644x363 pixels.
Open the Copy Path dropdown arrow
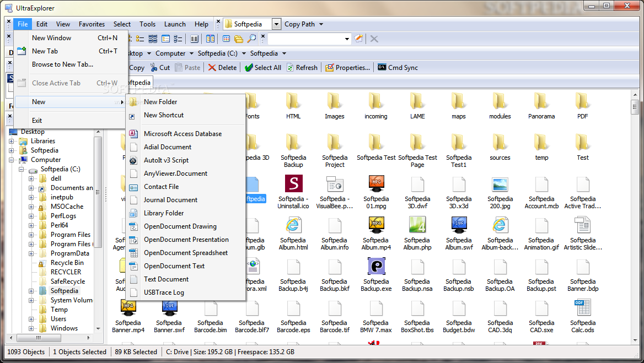tap(321, 24)
